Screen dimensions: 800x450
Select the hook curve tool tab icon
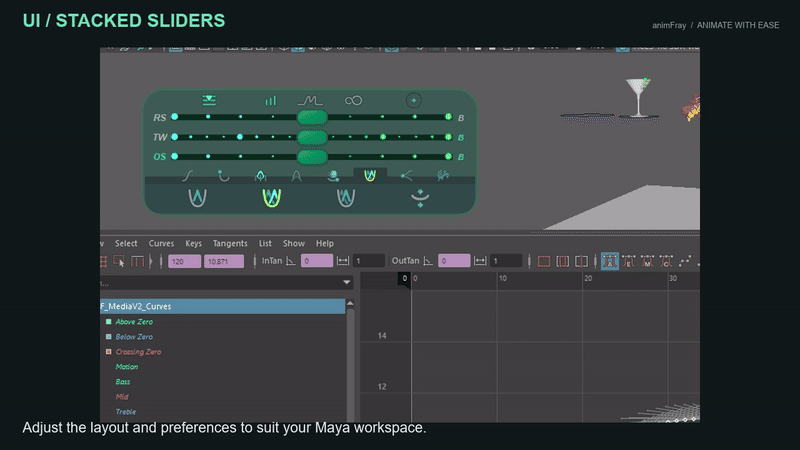(223, 176)
